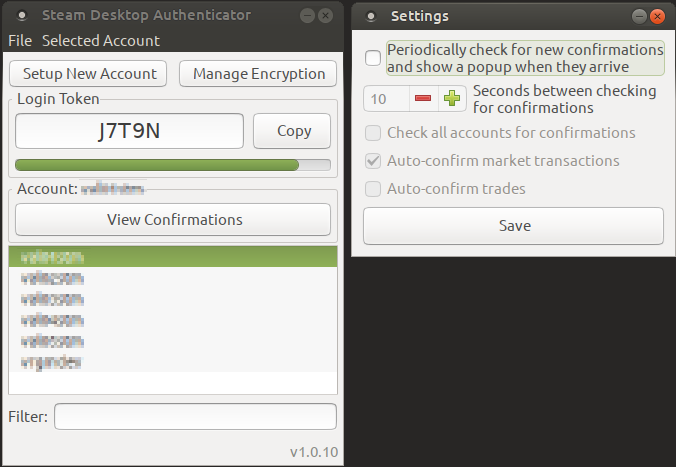This screenshot has height=467, width=676.
Task: Minimize the Steam Desktop Authenticator window
Action: pyautogui.click(x=307, y=16)
